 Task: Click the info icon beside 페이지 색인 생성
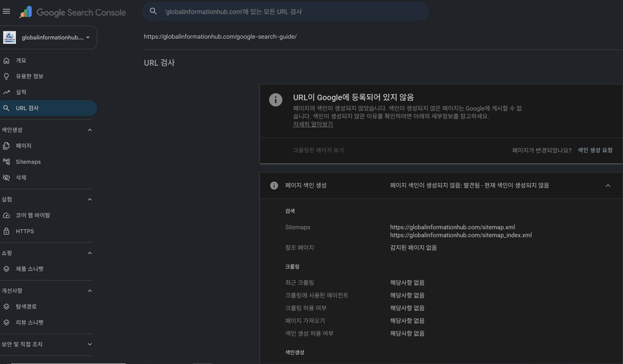pos(274,185)
